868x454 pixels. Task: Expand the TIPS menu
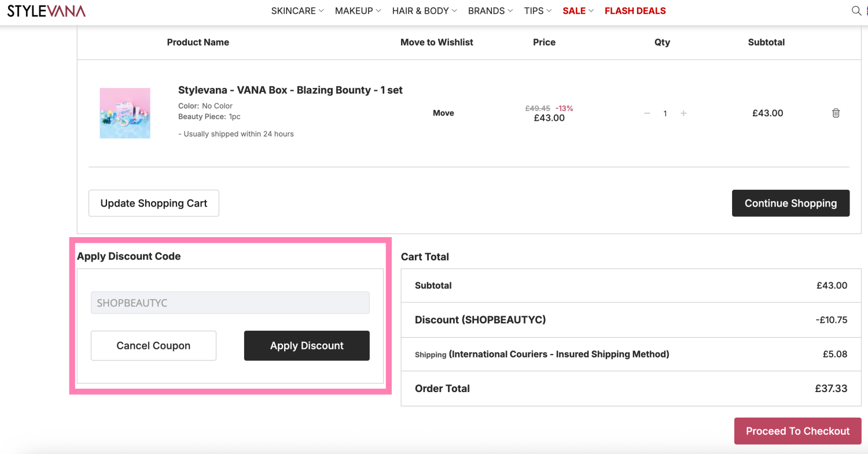538,11
